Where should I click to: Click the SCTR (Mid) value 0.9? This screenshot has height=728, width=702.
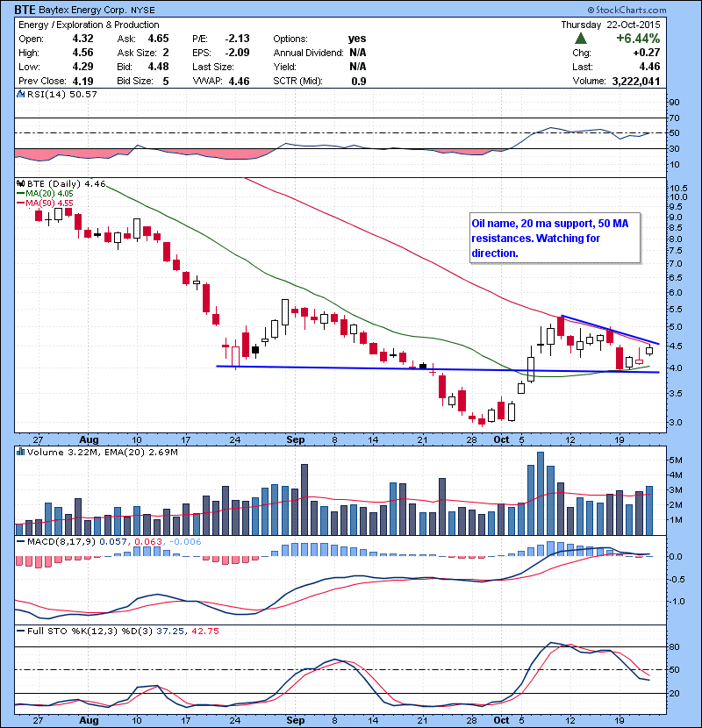[x=359, y=82]
